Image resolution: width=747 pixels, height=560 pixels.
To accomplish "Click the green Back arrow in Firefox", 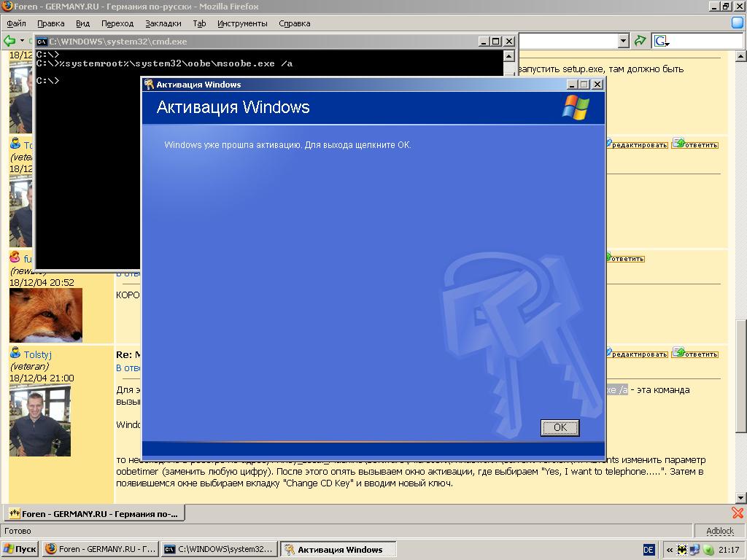I will click(9, 41).
